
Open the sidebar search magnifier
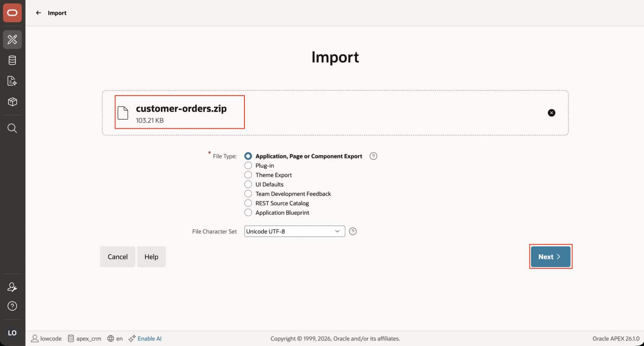pyautogui.click(x=12, y=128)
